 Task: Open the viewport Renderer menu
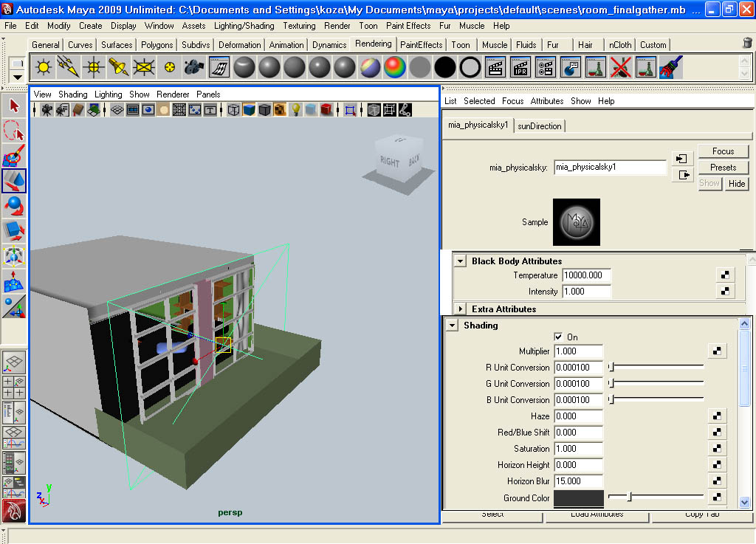point(173,94)
